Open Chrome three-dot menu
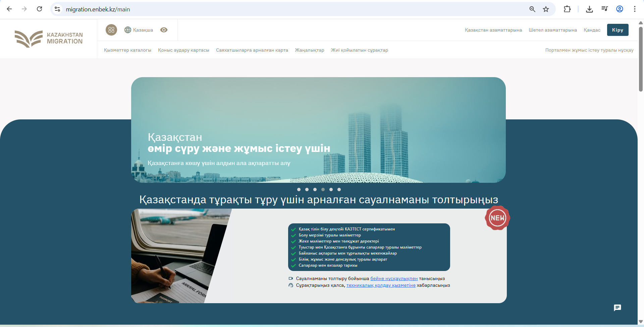The width and height of the screenshot is (644, 327). point(634,9)
